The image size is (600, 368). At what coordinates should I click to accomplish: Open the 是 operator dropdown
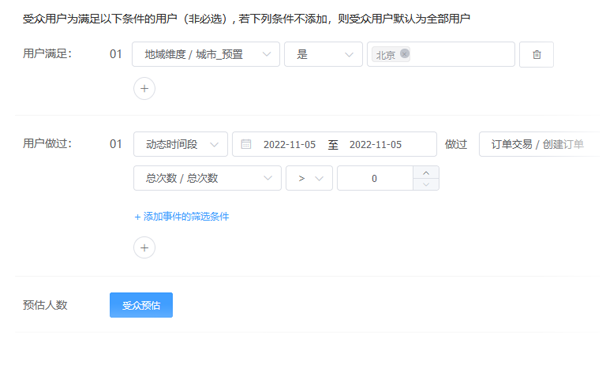(x=323, y=54)
